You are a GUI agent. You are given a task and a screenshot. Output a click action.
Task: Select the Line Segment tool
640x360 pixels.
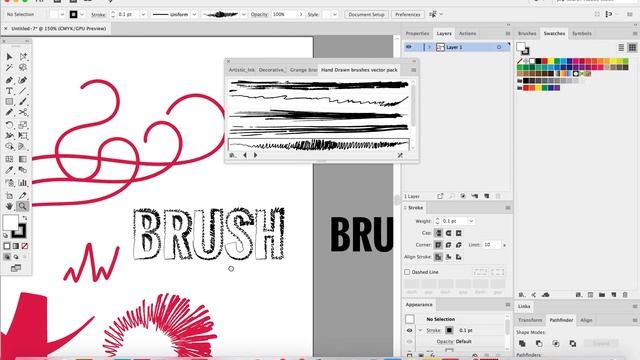(x=23, y=91)
